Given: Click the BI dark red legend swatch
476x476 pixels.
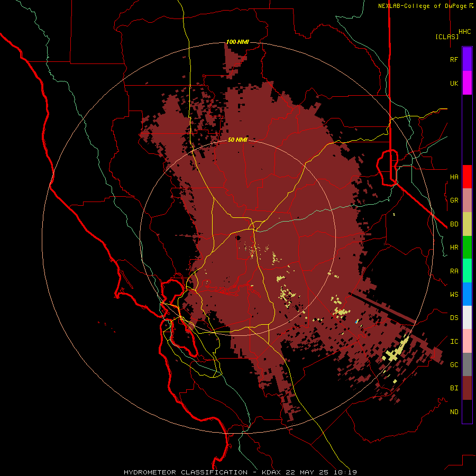Looking at the screenshot, I should 467,388.
